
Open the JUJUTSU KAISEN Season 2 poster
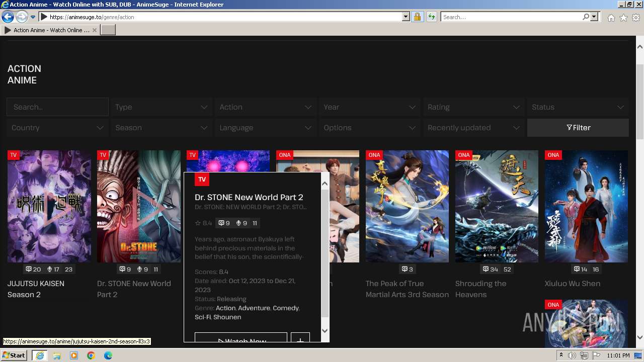pos(49,206)
